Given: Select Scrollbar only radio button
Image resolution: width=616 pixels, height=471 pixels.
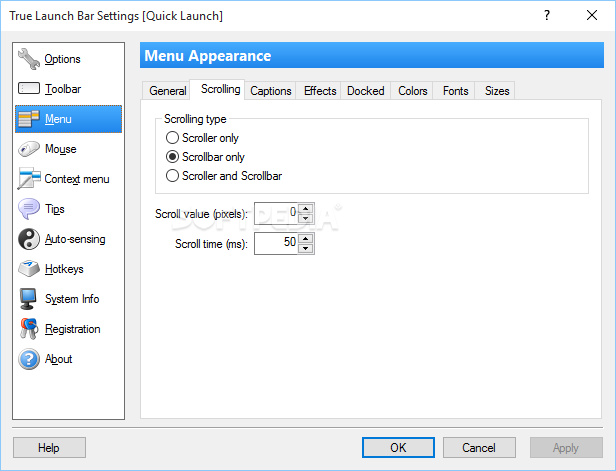Looking at the screenshot, I should [x=172, y=157].
